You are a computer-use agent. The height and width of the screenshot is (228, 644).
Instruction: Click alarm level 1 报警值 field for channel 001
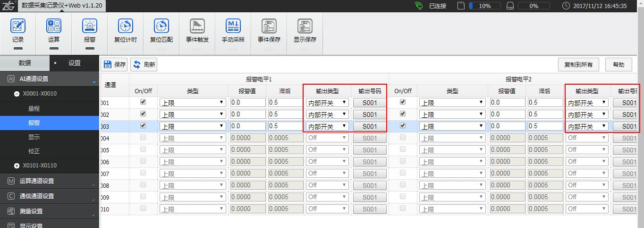[247, 102]
